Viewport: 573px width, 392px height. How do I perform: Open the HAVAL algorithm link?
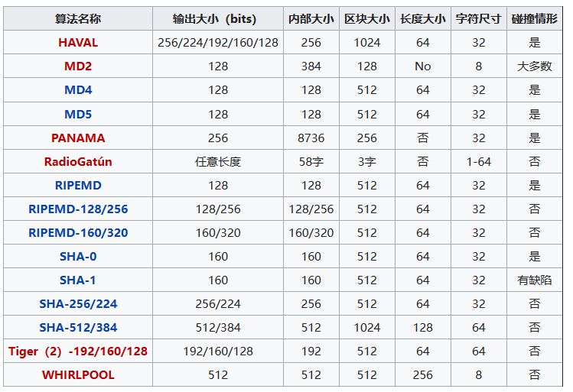(x=78, y=43)
